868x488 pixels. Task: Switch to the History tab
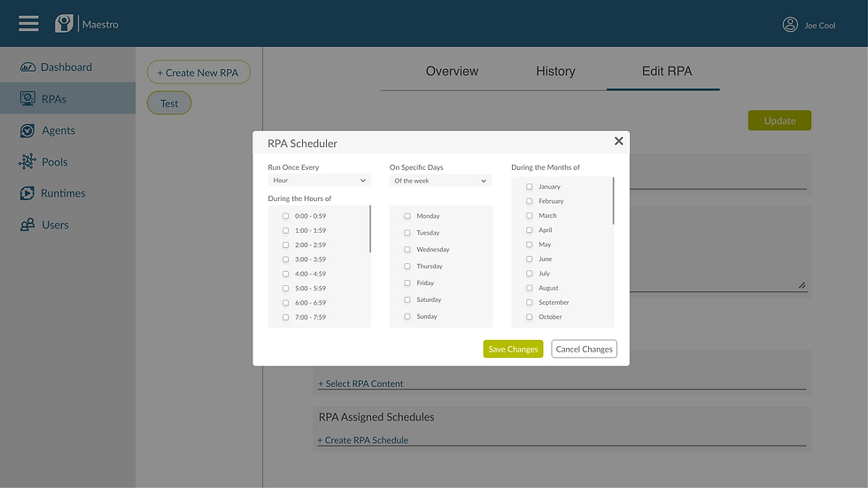[555, 72]
